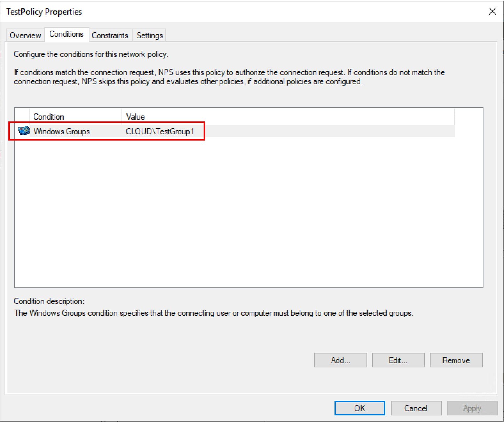
Task: Click the Windows Groups condition description text
Action: point(214,313)
